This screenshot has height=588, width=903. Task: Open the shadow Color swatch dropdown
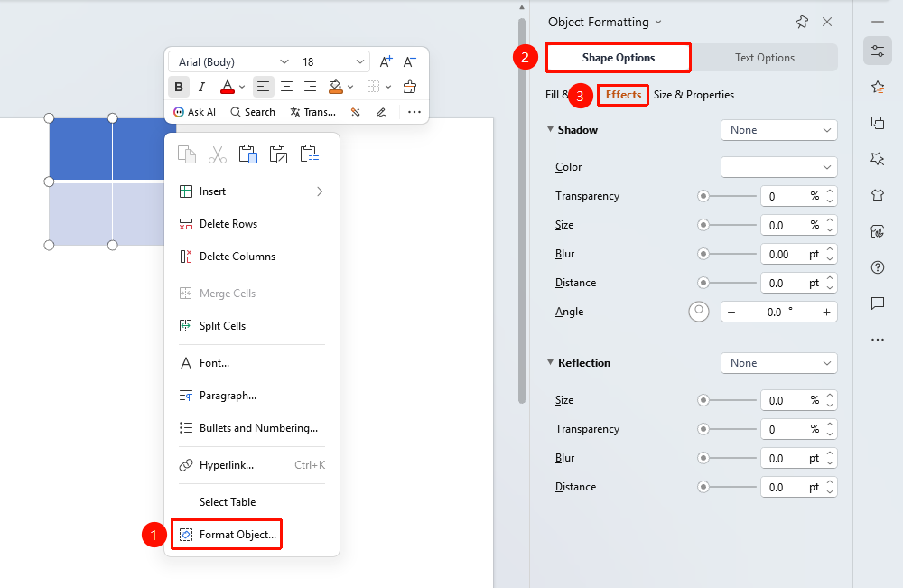point(778,167)
